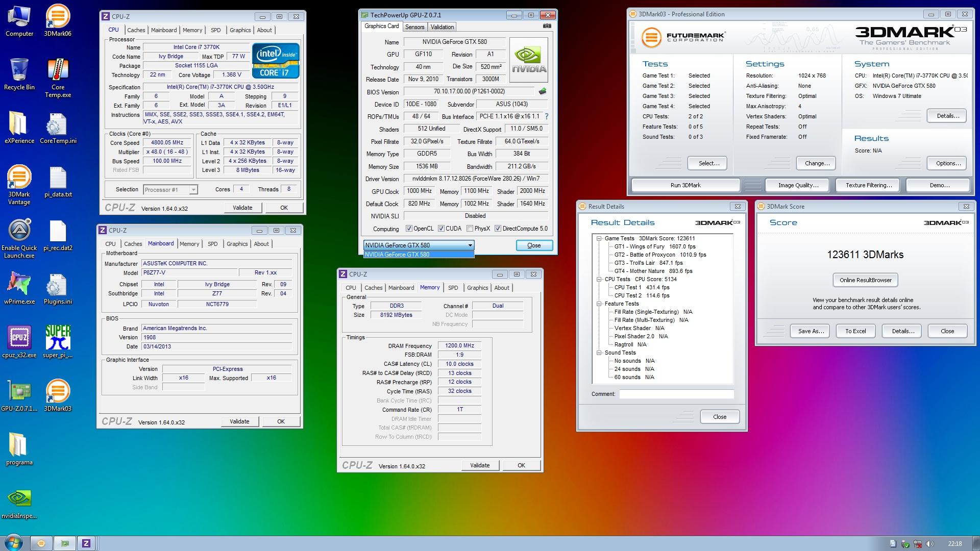This screenshot has width=980, height=551.
Task: Click Demo... button in 3DMark03
Action: pyautogui.click(x=939, y=185)
